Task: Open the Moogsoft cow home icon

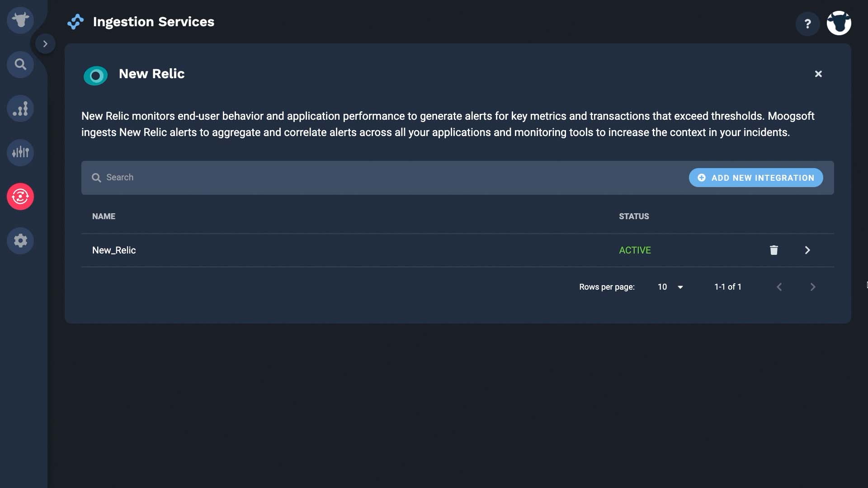Action: pyautogui.click(x=20, y=20)
